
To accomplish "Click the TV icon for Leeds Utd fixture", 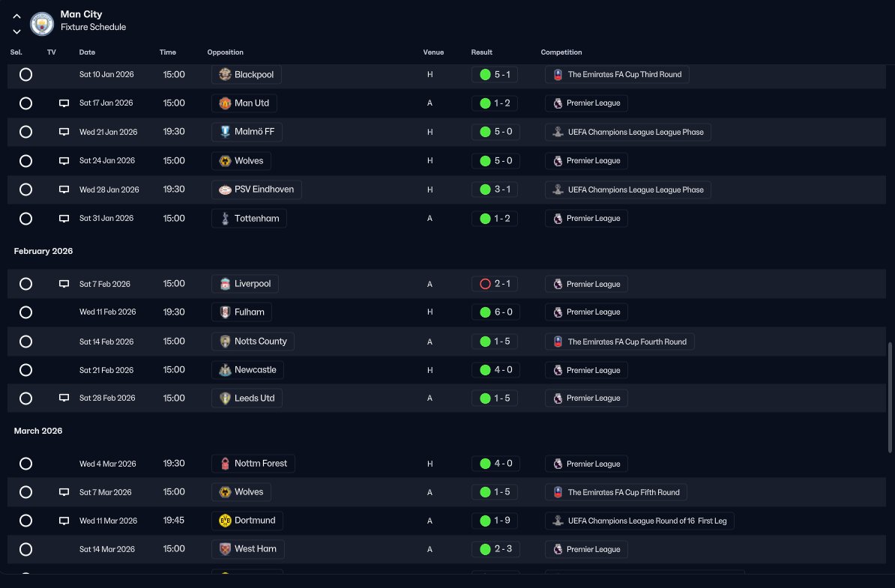I will 64,398.
